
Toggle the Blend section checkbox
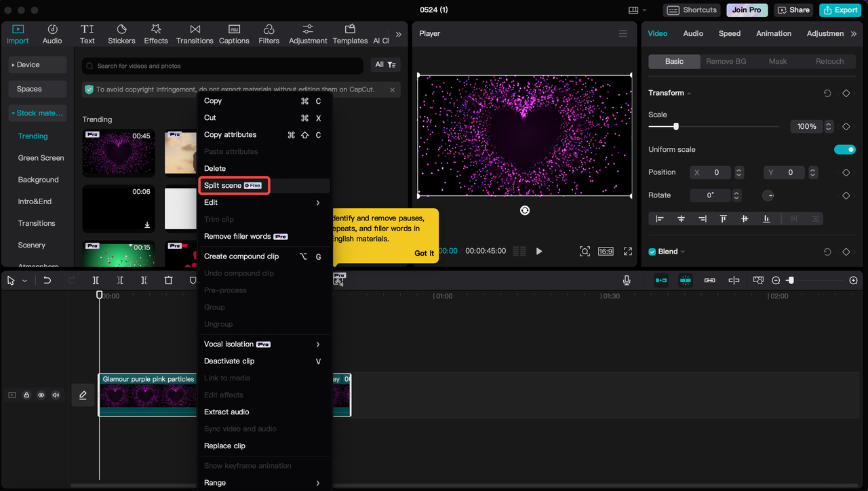[652, 251]
